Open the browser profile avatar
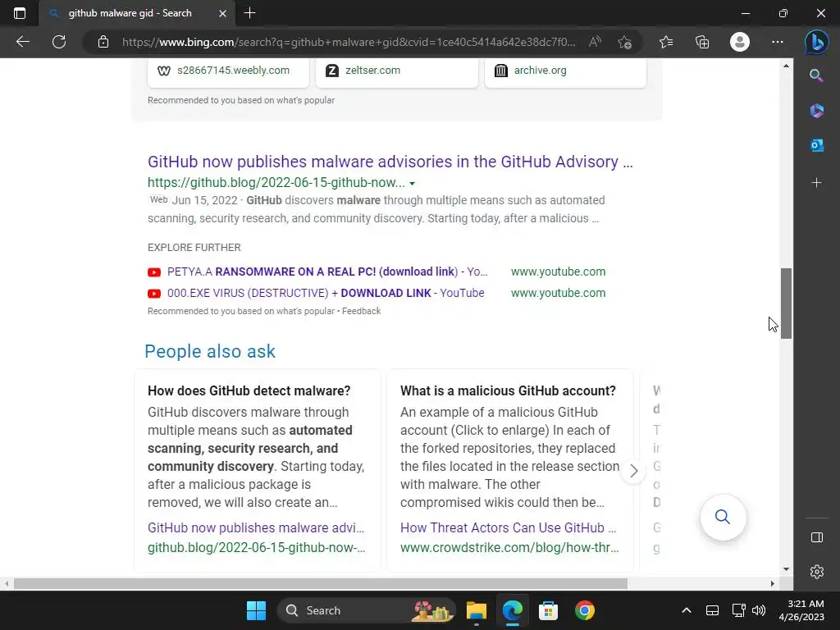This screenshot has width=840, height=630. point(740,42)
